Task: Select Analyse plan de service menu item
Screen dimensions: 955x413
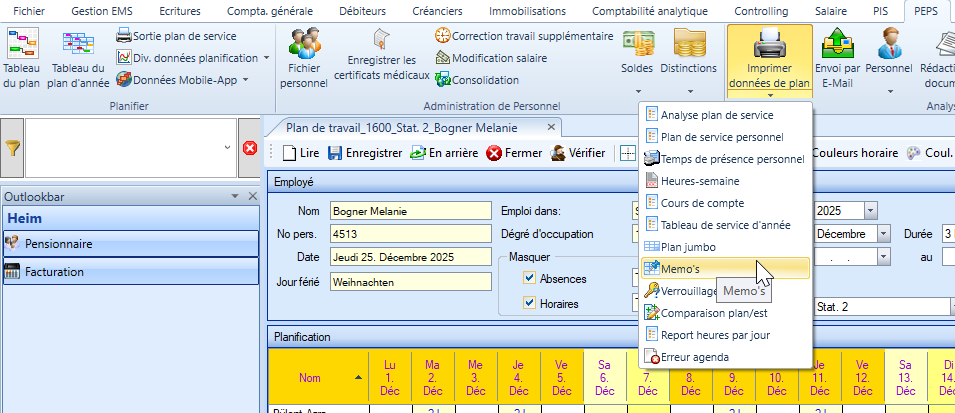Action: click(725, 115)
